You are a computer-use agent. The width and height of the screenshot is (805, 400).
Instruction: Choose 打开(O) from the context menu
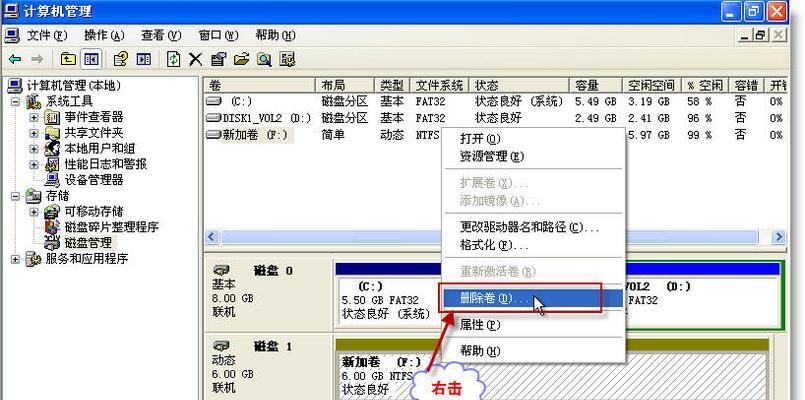533,139
